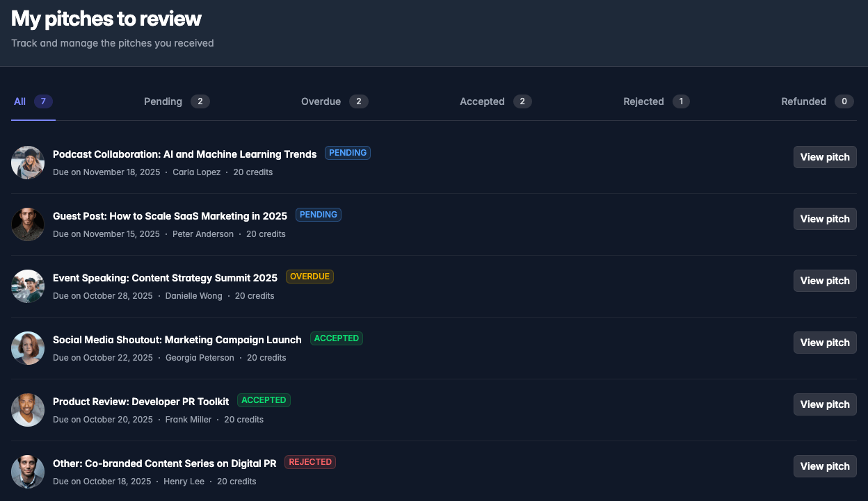The height and width of the screenshot is (501, 868).
Task: View the Accepted pitches tab
Action: pyautogui.click(x=482, y=101)
